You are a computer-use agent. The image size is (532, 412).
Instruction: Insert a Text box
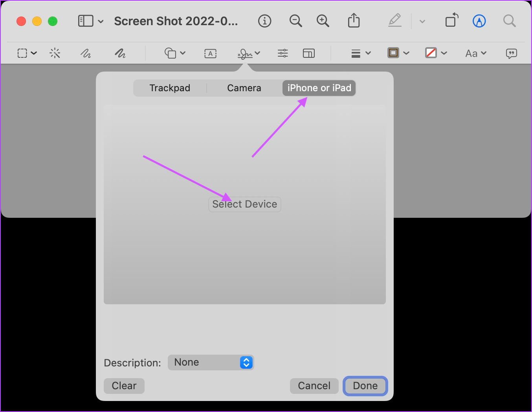(211, 53)
